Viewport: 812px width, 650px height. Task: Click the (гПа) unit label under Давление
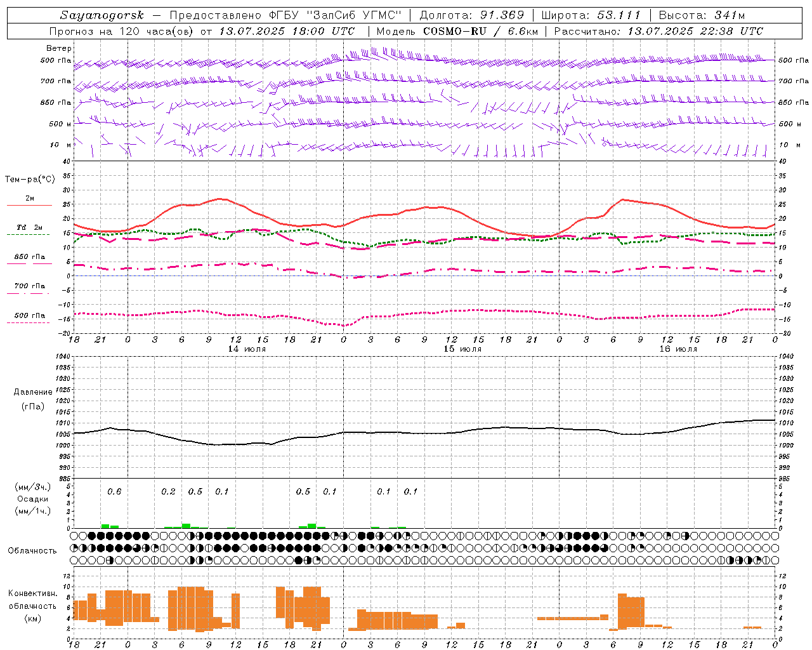[x=33, y=407]
